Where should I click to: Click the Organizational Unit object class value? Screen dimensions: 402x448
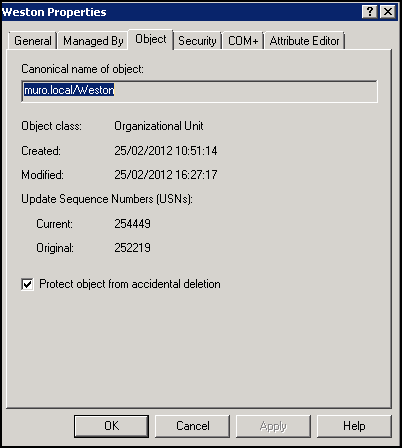(x=159, y=126)
